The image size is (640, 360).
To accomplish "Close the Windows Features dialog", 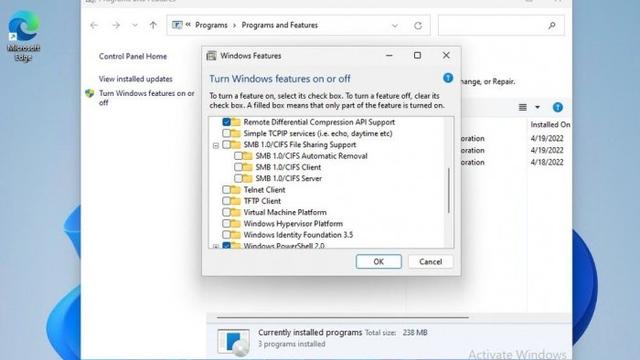I will point(446,56).
